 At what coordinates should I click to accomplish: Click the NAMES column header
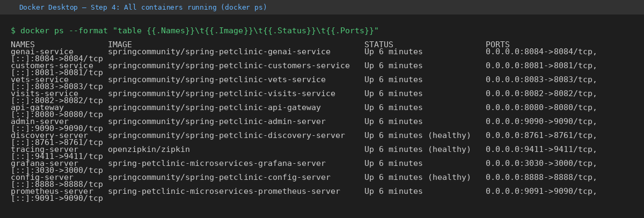pyautogui.click(x=23, y=44)
